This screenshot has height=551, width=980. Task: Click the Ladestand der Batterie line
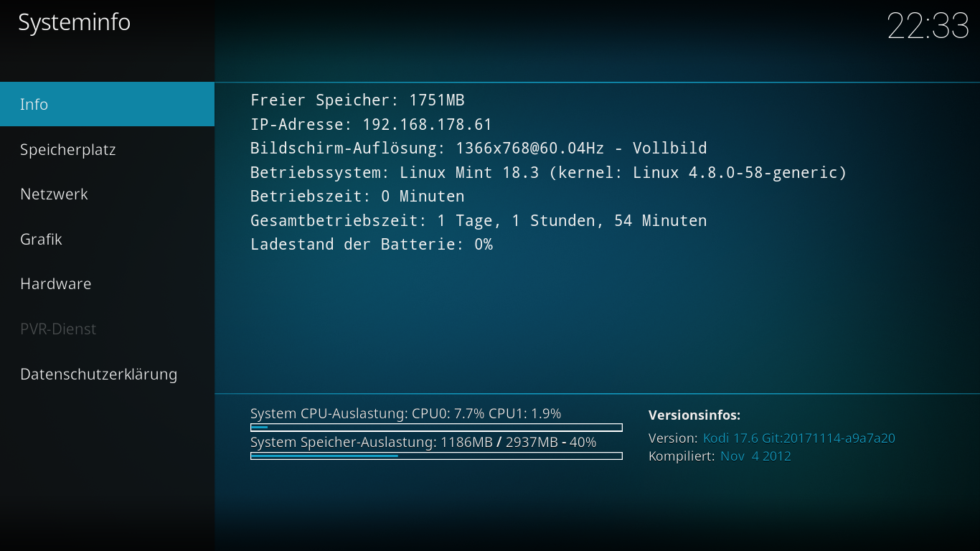pos(372,244)
